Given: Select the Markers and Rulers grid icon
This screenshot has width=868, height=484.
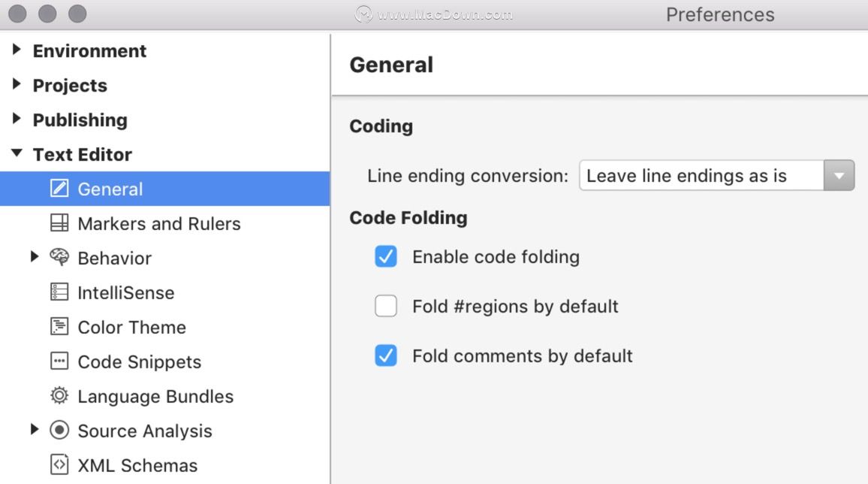Looking at the screenshot, I should pos(59,222).
